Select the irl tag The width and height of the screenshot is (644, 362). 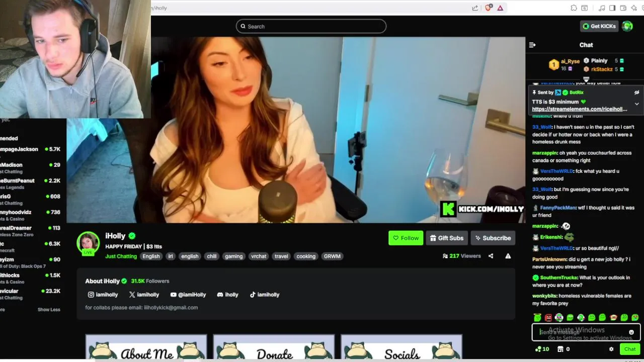coord(170,256)
